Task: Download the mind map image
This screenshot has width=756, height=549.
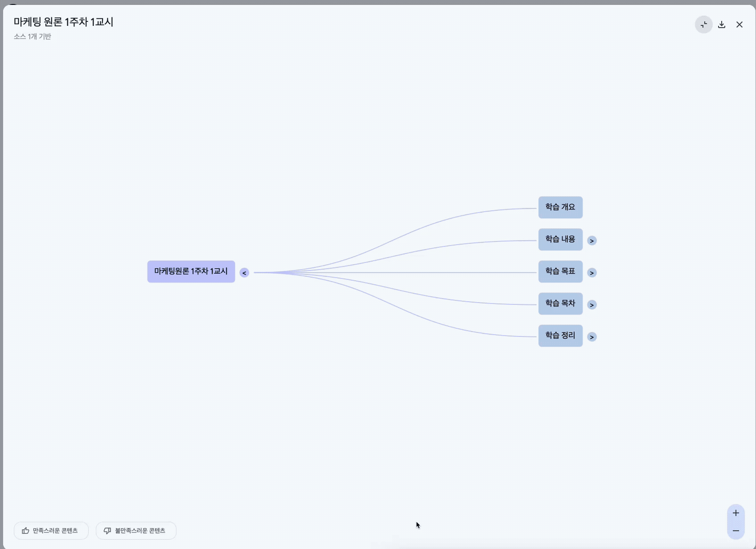Action: pyautogui.click(x=722, y=25)
